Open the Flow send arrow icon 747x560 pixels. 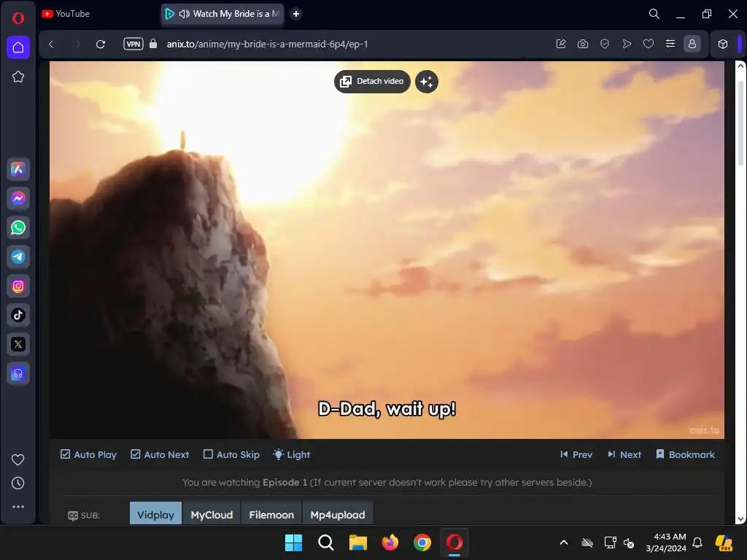point(627,44)
